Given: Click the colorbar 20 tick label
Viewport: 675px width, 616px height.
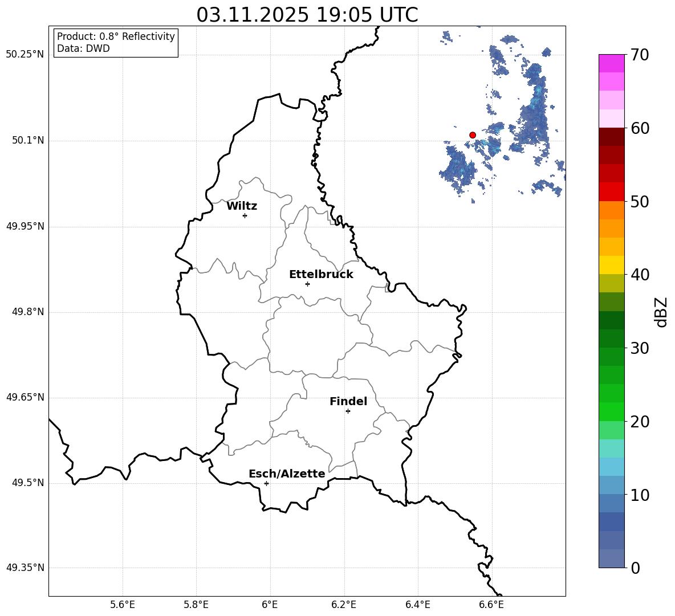Looking at the screenshot, I should (640, 422).
